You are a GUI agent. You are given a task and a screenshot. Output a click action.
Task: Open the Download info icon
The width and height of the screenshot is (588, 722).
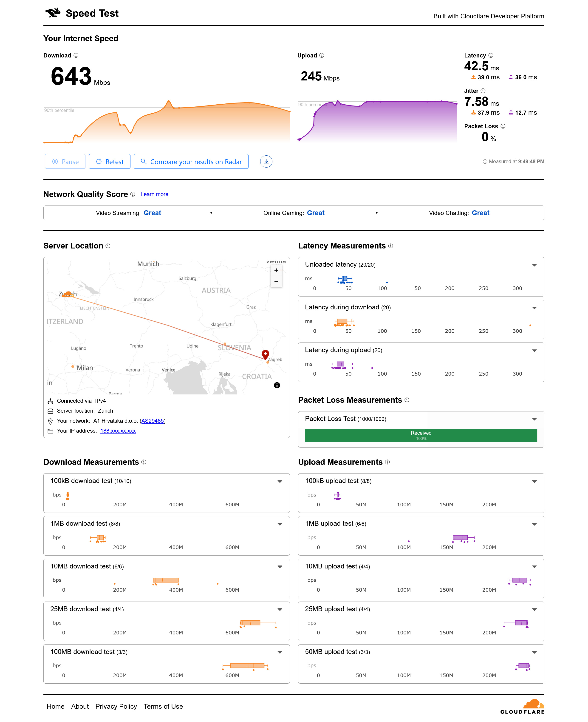pos(76,55)
